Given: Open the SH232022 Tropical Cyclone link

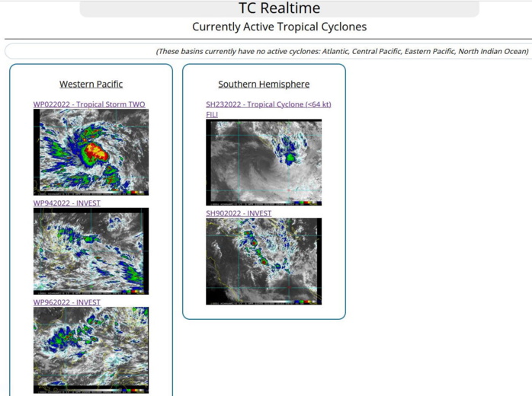Looking at the screenshot, I should point(268,104).
